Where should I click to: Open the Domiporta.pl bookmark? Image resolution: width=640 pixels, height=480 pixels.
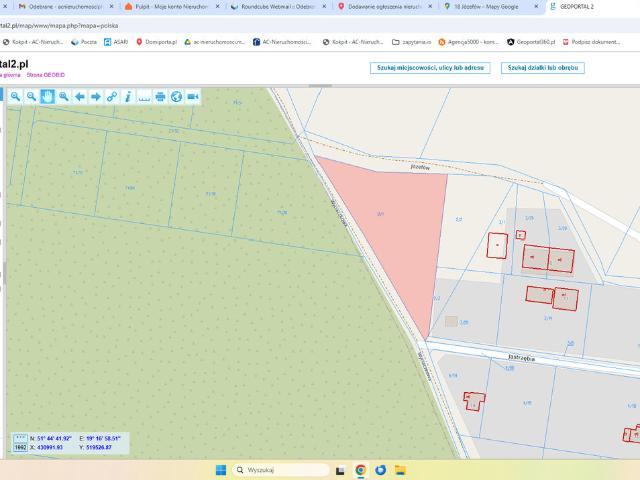tap(156, 42)
